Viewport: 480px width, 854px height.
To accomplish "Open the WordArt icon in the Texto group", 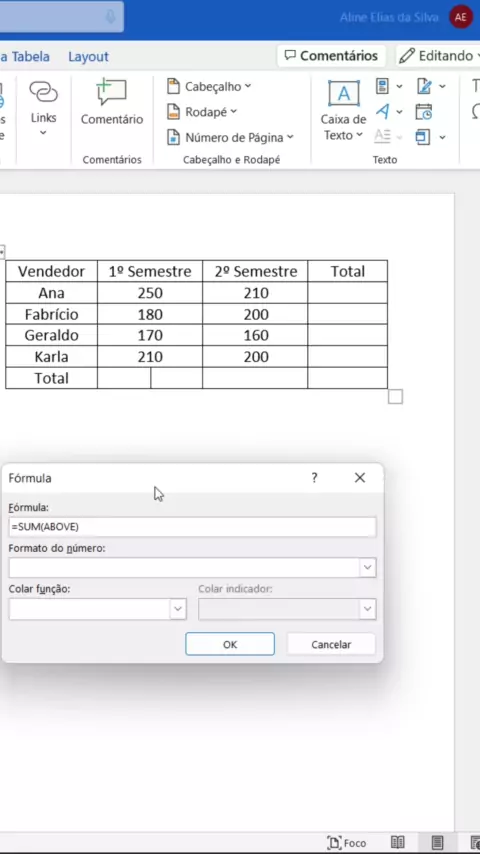I will coord(388,111).
